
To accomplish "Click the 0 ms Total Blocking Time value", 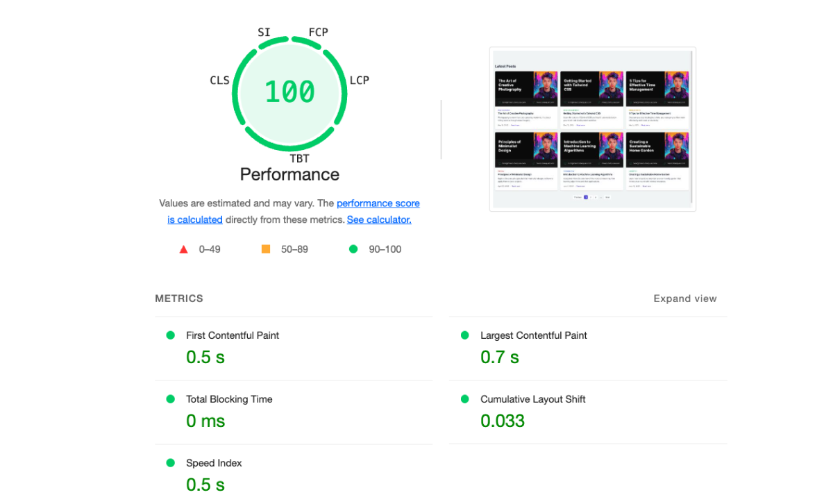I will (x=205, y=421).
